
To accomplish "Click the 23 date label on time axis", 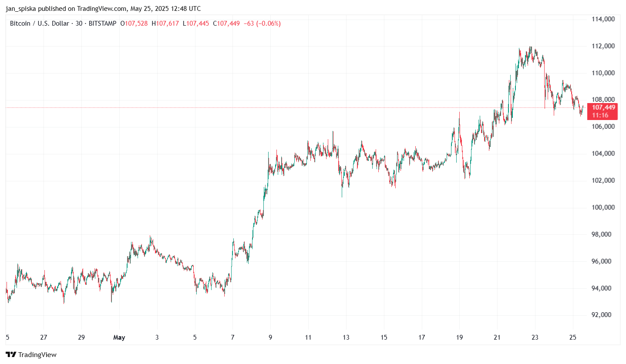I will (x=535, y=337).
